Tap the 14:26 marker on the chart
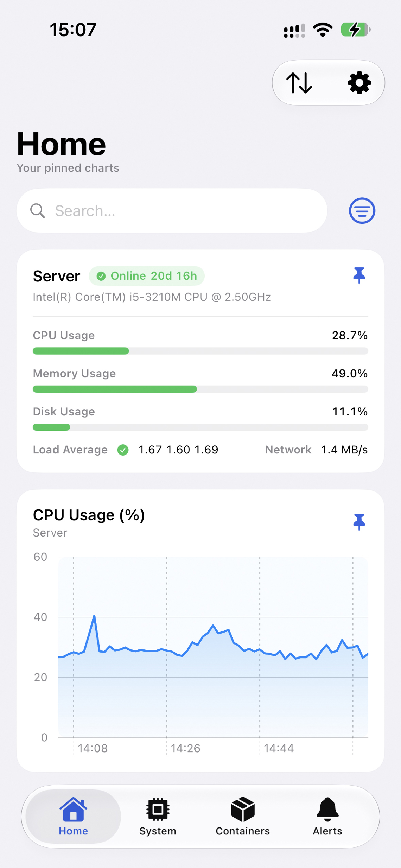This screenshot has height=868, width=401. click(x=185, y=749)
